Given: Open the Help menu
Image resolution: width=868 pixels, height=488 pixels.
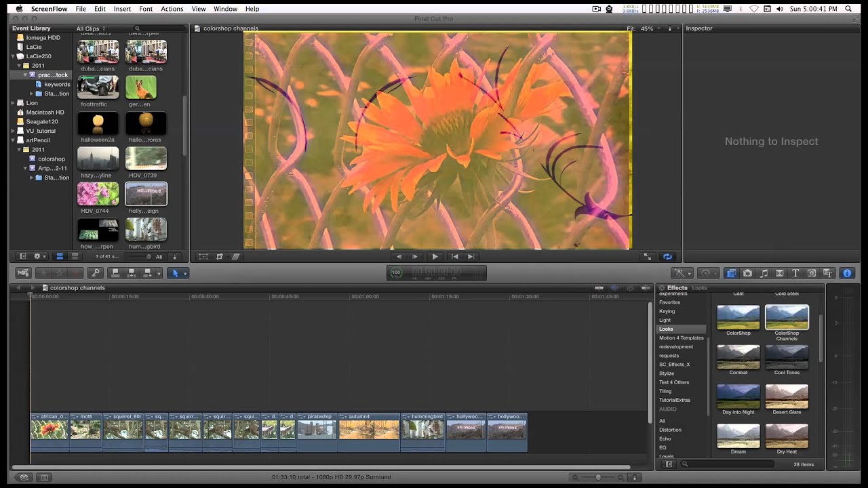Looking at the screenshot, I should pyautogui.click(x=252, y=9).
